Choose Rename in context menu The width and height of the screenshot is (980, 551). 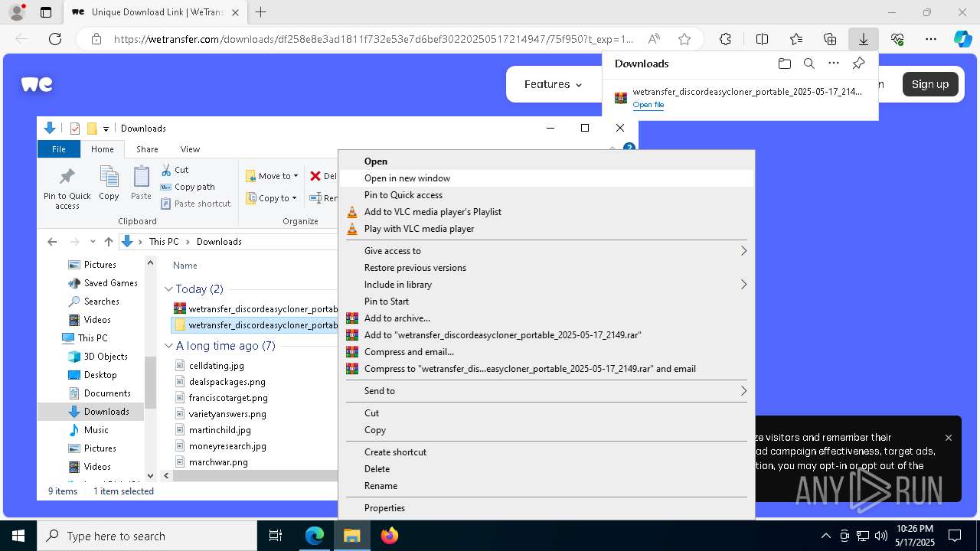546,486
